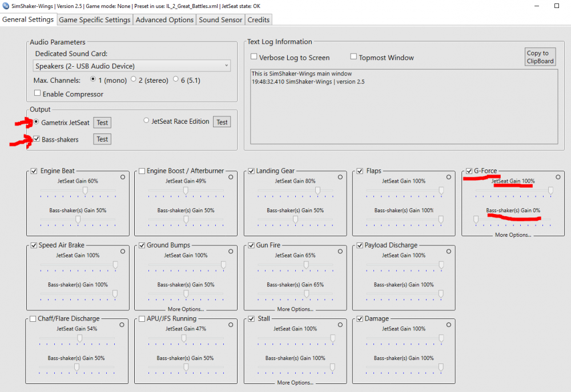Open More Options in G-Force group

(x=513, y=235)
